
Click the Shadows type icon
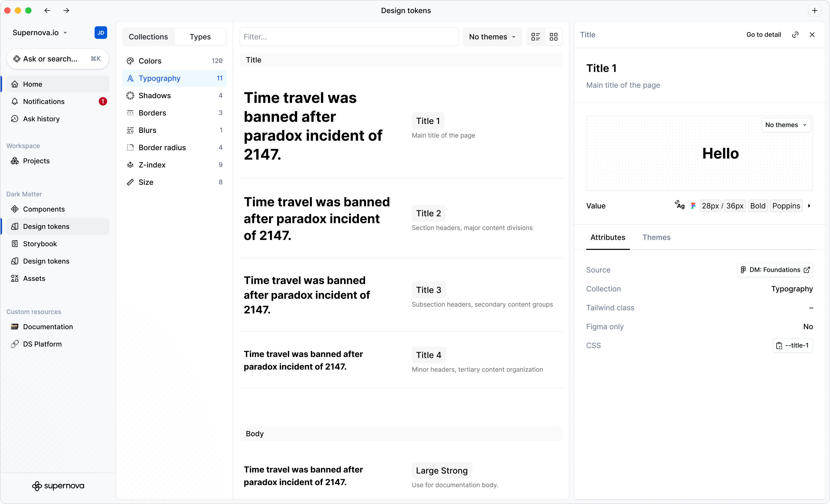tap(130, 96)
